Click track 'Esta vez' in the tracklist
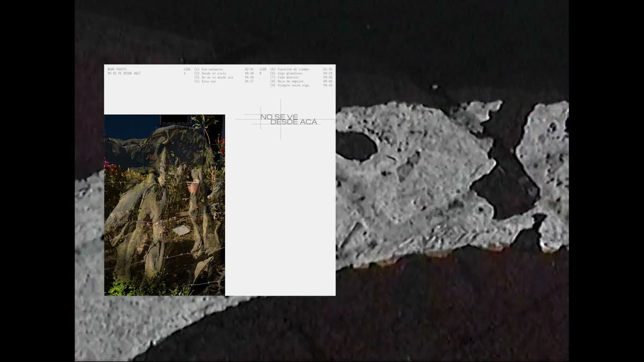This screenshot has height=362, width=644. coord(209,81)
